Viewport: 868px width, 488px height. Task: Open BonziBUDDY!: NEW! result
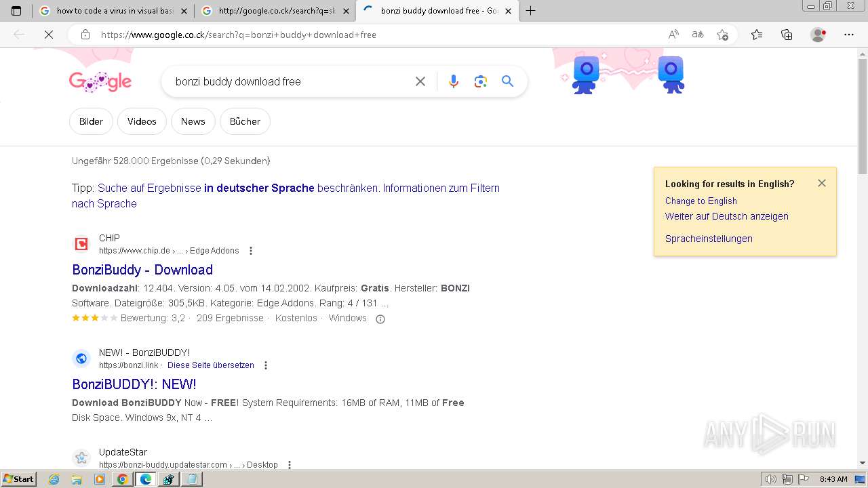point(134,384)
